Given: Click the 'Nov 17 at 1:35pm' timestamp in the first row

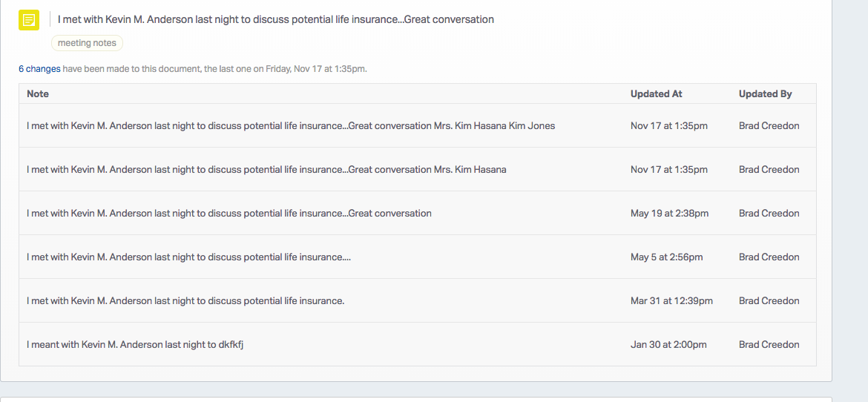Looking at the screenshot, I should click(668, 126).
